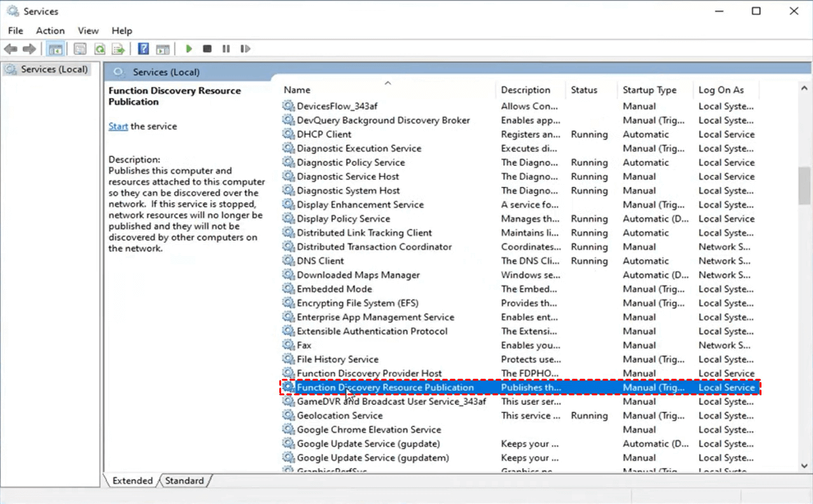The height and width of the screenshot is (504, 813).
Task: Open Help via the question mark icon
Action: 144,49
